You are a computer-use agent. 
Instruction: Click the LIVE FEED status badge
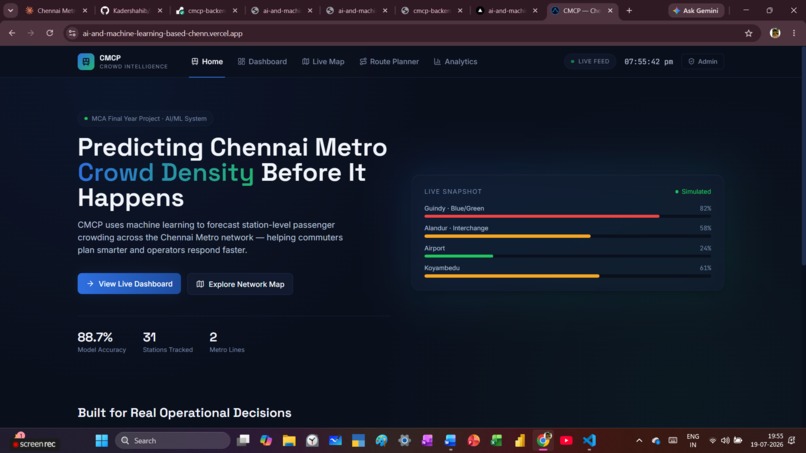click(x=590, y=62)
